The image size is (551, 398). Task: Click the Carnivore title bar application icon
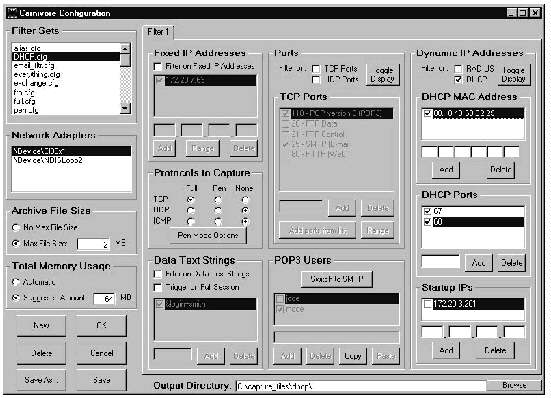[12, 13]
